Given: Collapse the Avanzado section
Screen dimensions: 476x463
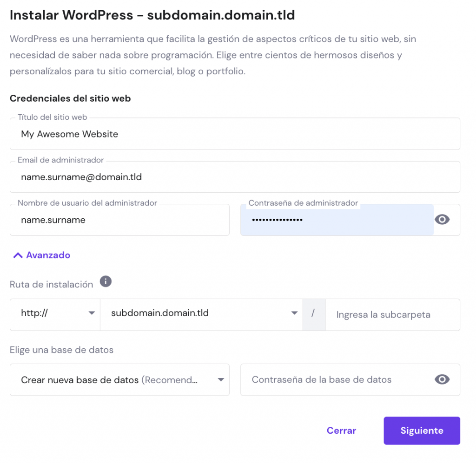Looking at the screenshot, I should pos(41,254).
